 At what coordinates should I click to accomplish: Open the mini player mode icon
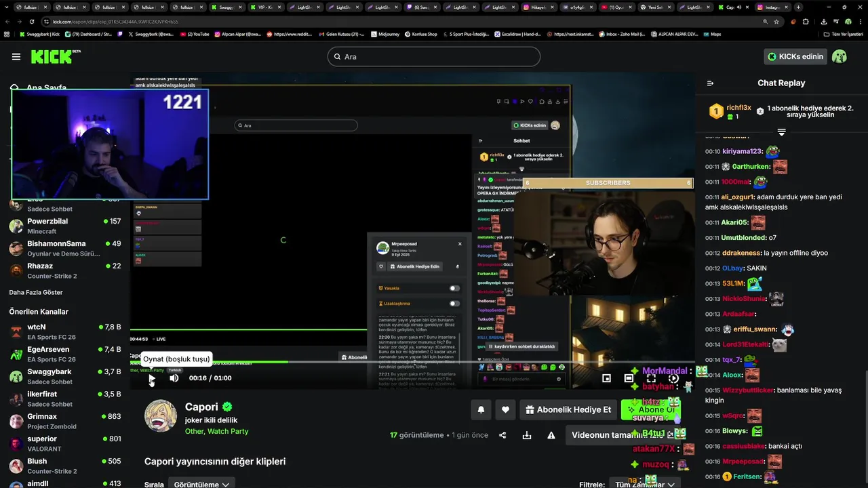pyautogui.click(x=606, y=378)
